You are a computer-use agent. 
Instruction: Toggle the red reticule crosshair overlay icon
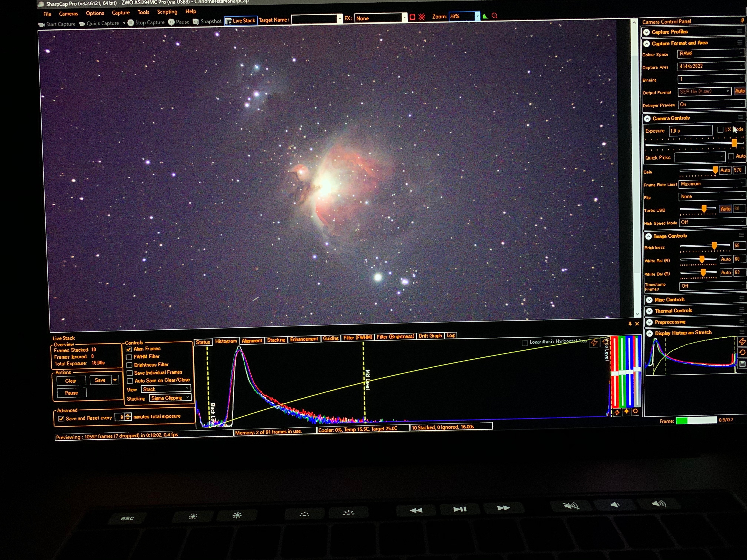pos(422,17)
